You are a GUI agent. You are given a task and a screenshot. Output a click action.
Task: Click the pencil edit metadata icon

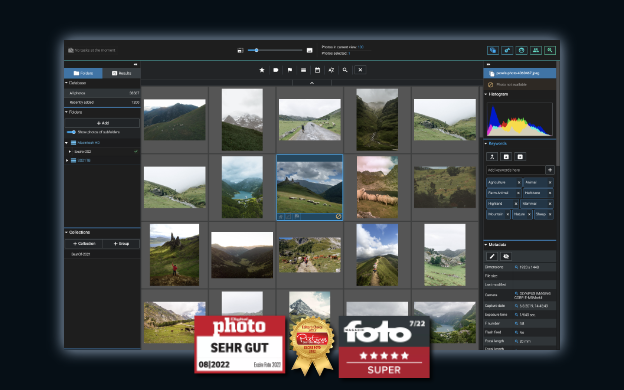(492, 256)
